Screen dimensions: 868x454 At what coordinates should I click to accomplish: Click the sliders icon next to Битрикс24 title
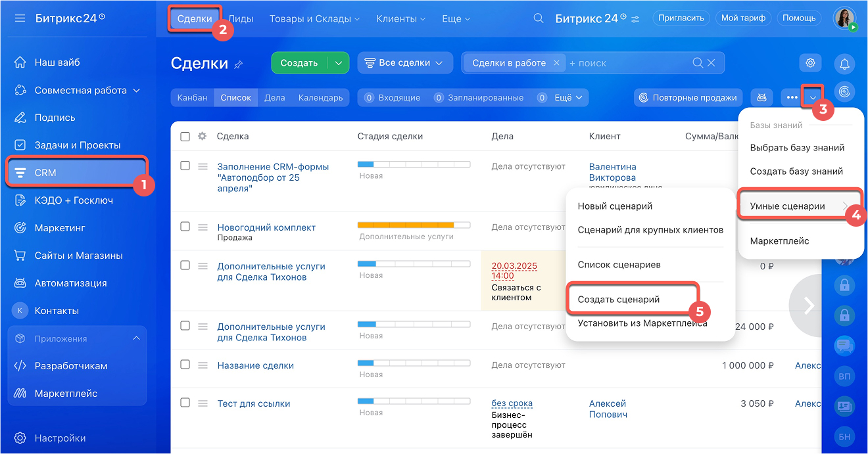click(635, 19)
